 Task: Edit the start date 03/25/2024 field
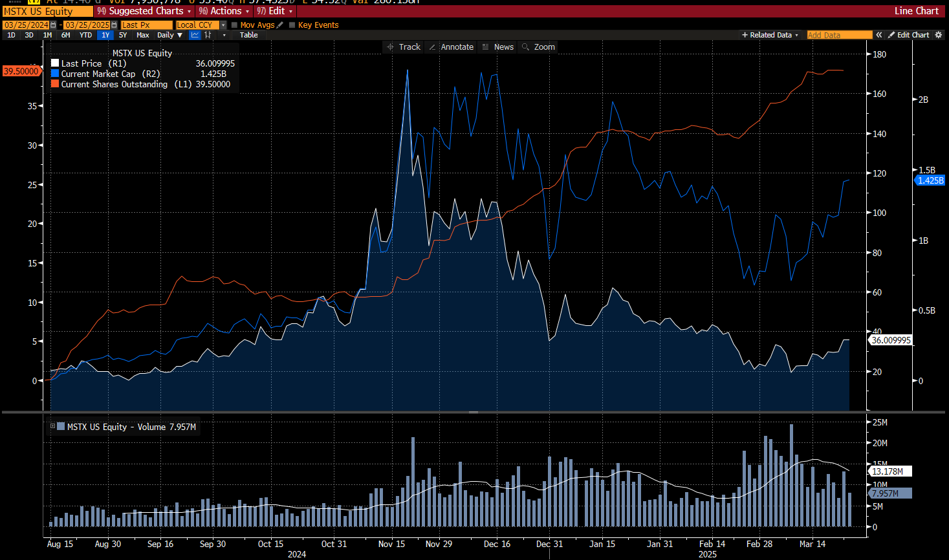[x=26, y=25]
